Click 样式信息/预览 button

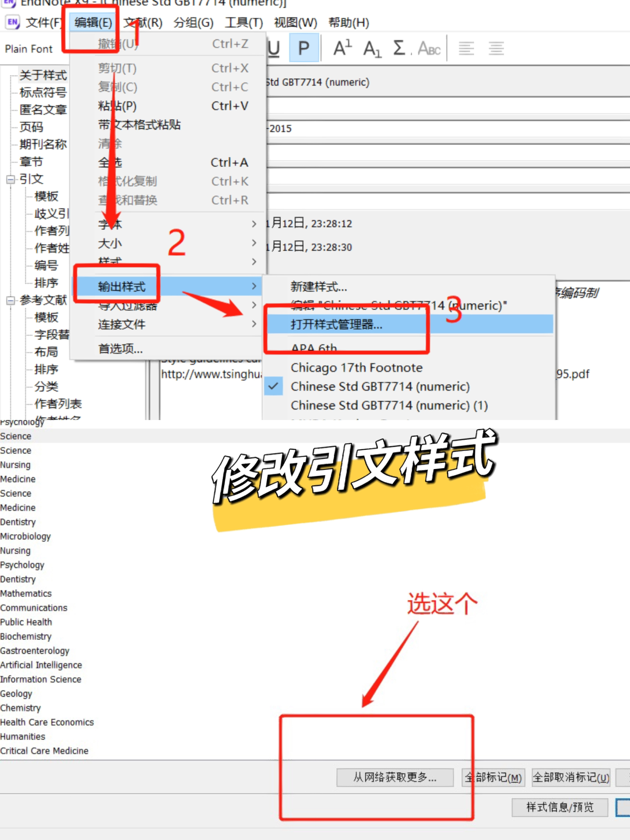coord(560,807)
